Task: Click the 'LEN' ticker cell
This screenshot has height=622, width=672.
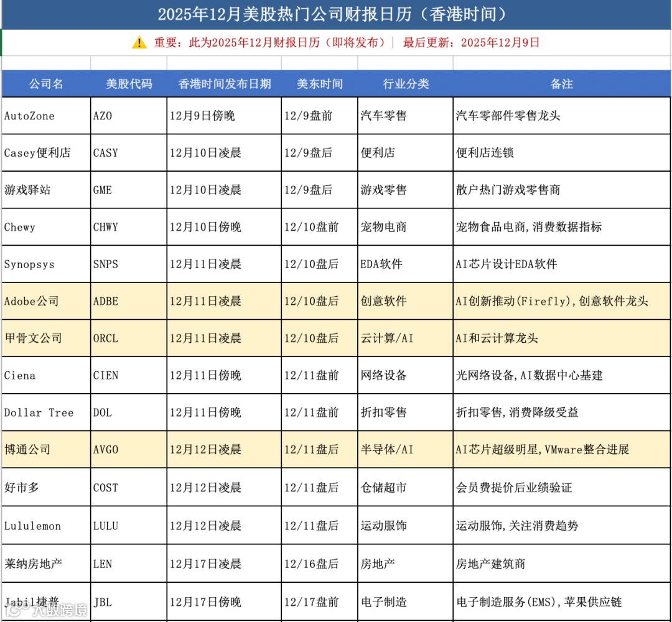Action: 129,564
